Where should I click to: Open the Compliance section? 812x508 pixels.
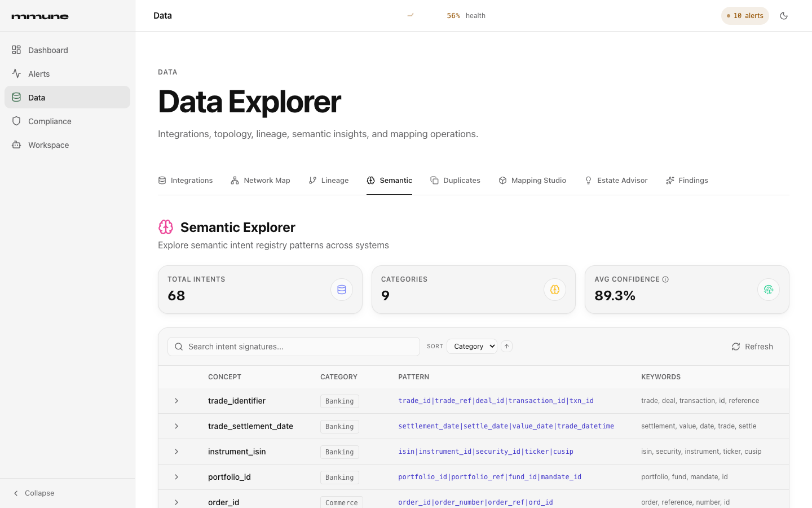click(x=67, y=121)
